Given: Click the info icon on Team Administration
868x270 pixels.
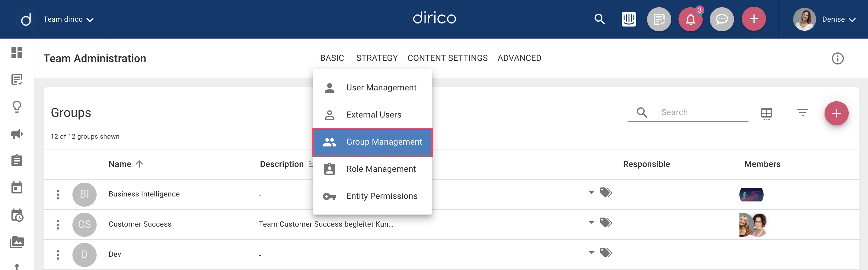Looking at the screenshot, I should click(837, 58).
